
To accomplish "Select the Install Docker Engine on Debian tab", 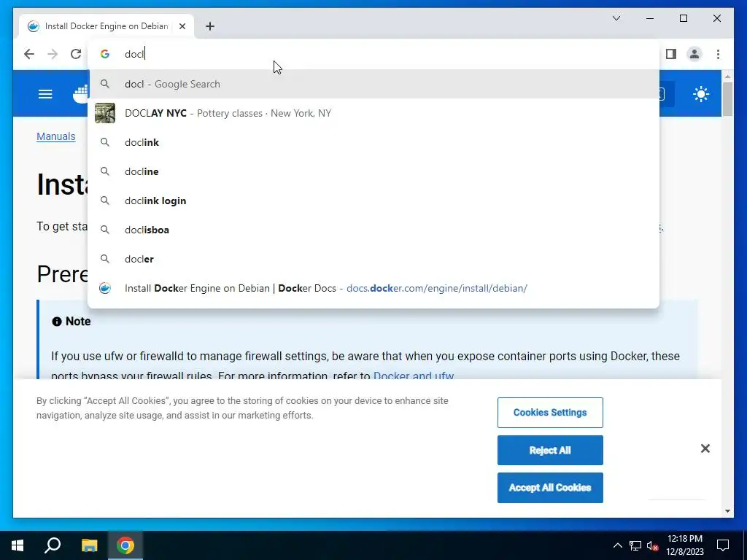I will click(107, 26).
